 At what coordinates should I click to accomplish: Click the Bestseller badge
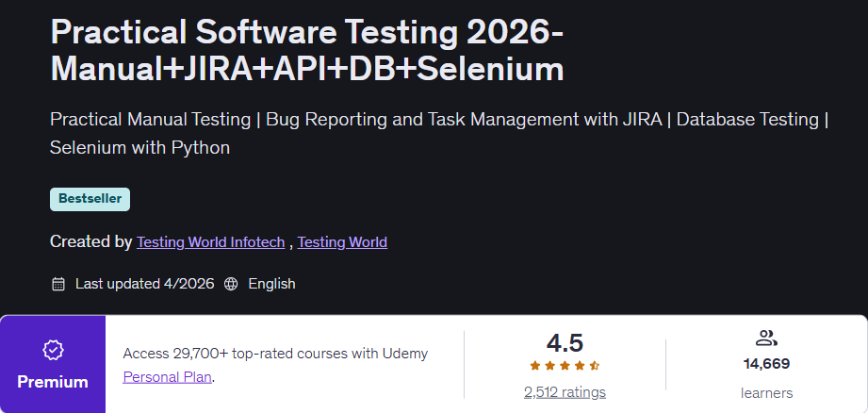pyautogui.click(x=90, y=199)
